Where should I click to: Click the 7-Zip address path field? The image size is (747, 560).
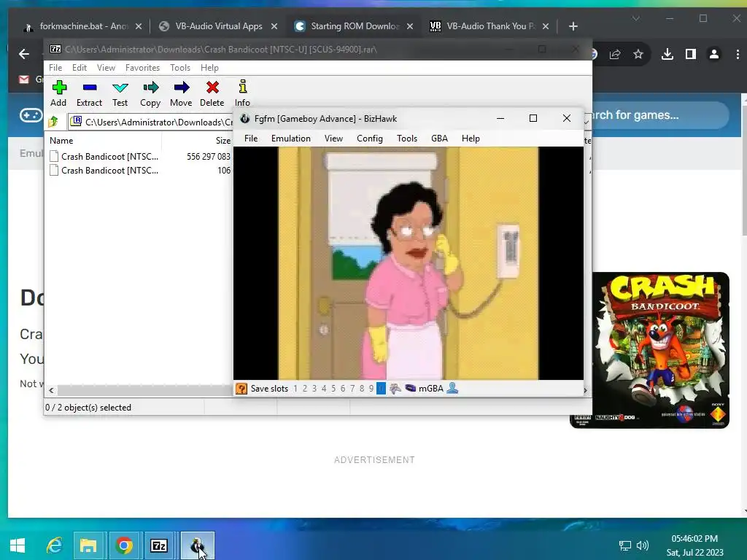tap(152, 122)
